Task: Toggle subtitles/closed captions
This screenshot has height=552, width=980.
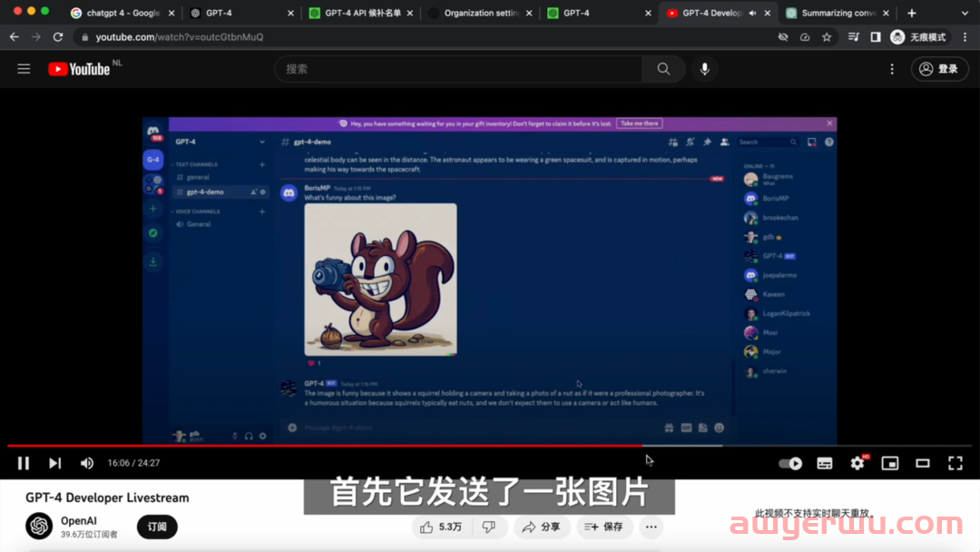Action: tap(824, 463)
